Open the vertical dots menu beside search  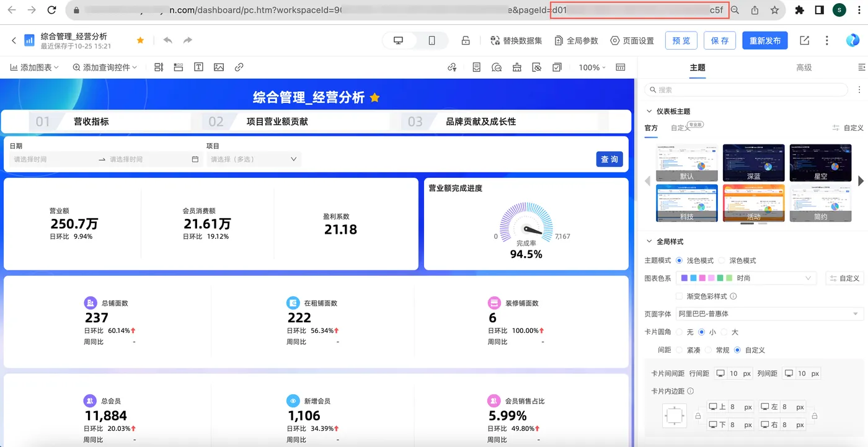(x=859, y=90)
